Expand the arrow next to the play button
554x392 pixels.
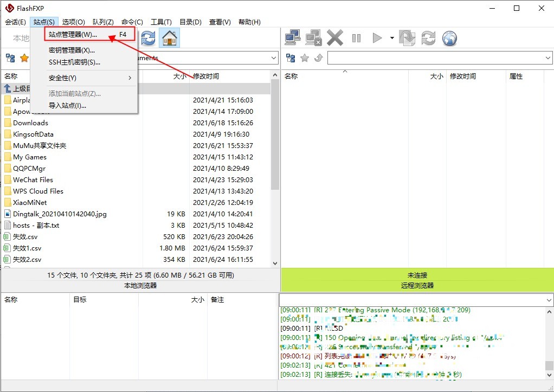(391, 38)
